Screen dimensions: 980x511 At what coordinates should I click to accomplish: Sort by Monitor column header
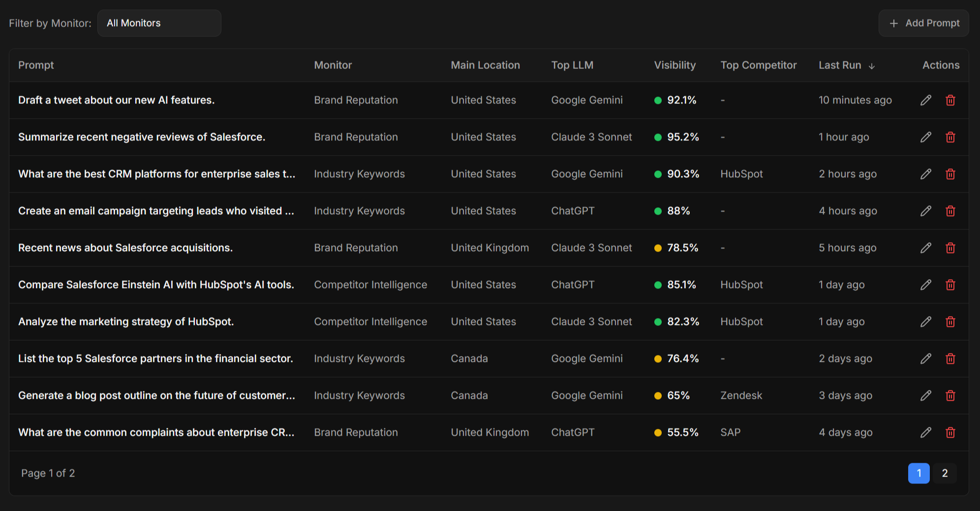[x=333, y=65]
